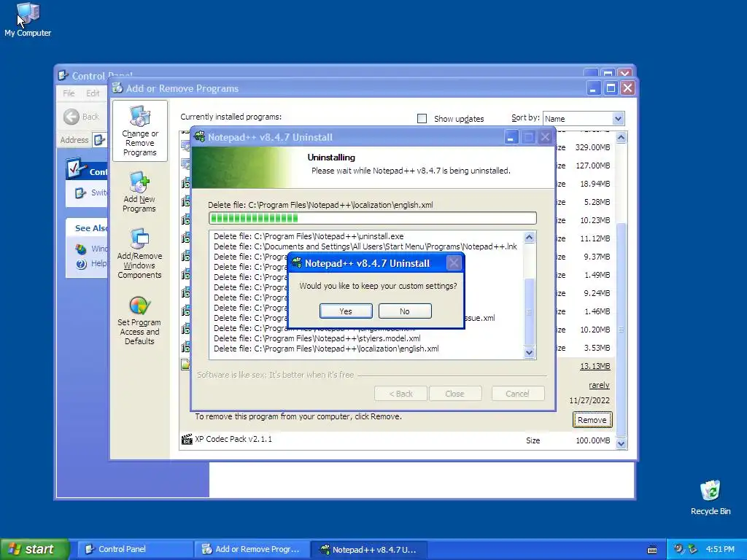The height and width of the screenshot is (560, 747).
Task: Click the Help icon in See Also panel
Action: point(82,264)
